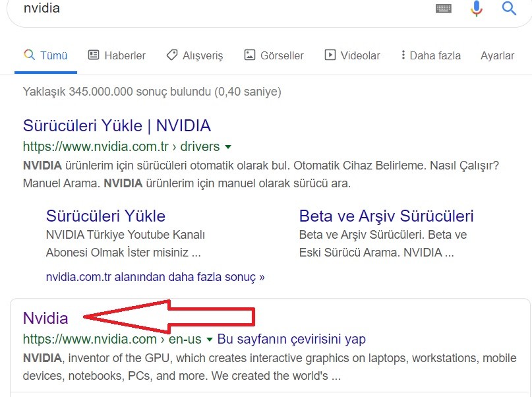Open Ayarlar settings

click(498, 55)
